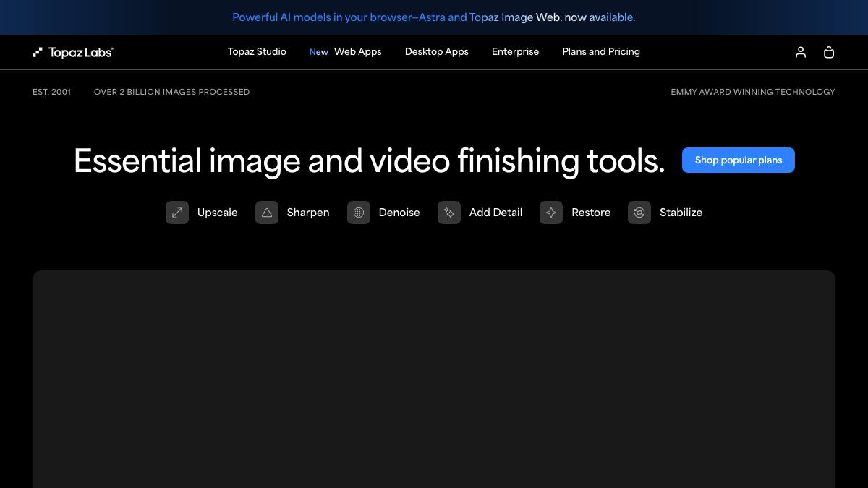
Task: Select the Upscale label
Action: pyautogui.click(x=218, y=213)
